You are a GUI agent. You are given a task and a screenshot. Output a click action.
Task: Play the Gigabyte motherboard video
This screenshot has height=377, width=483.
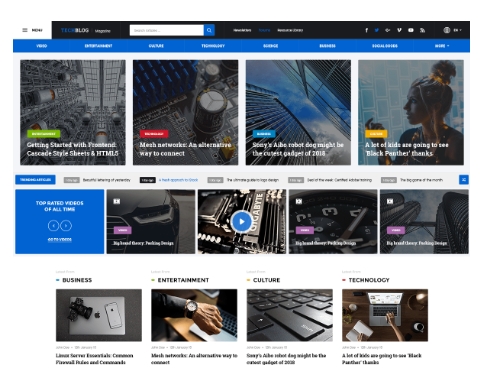[242, 221]
